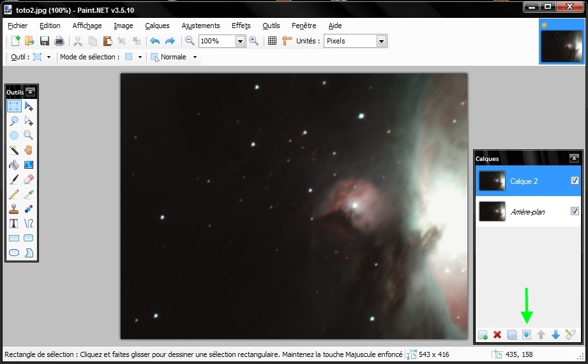The width and height of the screenshot is (588, 364).
Task: Add a new layer in Calques panel
Action: pyautogui.click(x=483, y=335)
